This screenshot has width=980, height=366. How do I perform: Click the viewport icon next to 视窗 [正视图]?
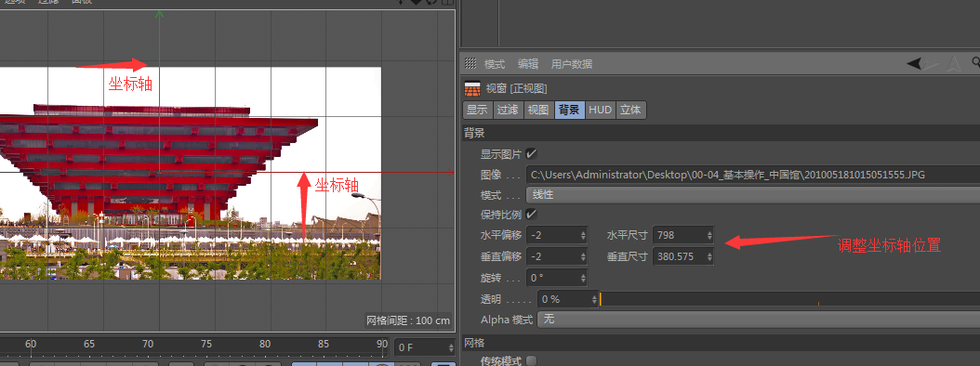click(472, 88)
